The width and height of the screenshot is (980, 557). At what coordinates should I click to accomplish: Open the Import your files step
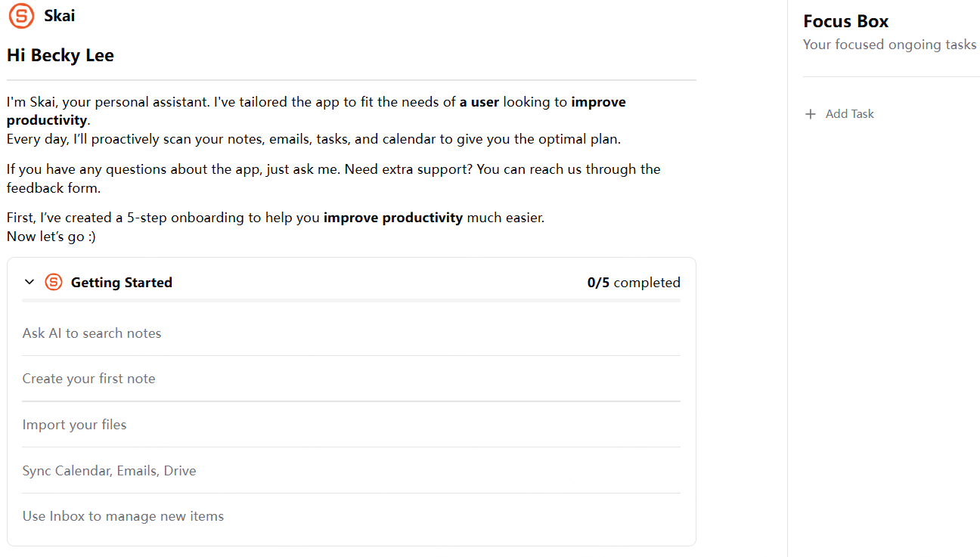pos(352,425)
